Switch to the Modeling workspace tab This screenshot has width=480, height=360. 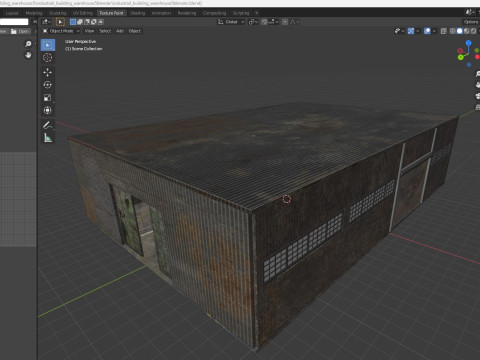pyautogui.click(x=34, y=13)
